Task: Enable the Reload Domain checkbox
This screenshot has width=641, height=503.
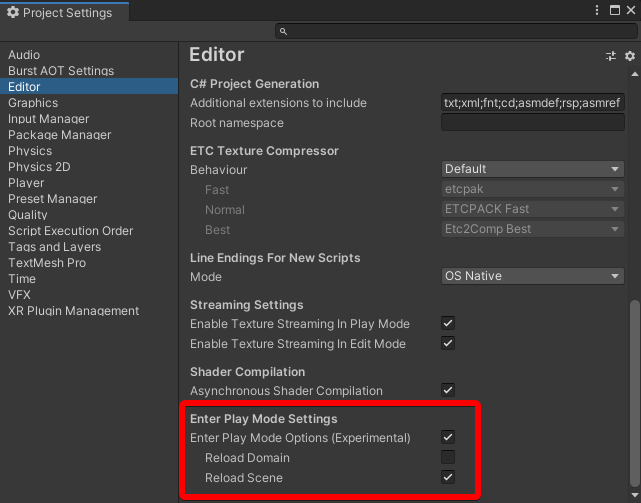Action: pyautogui.click(x=448, y=458)
